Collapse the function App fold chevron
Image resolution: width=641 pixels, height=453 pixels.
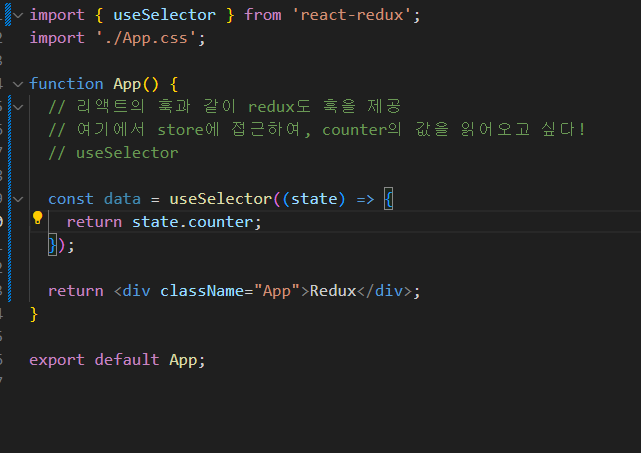18,84
